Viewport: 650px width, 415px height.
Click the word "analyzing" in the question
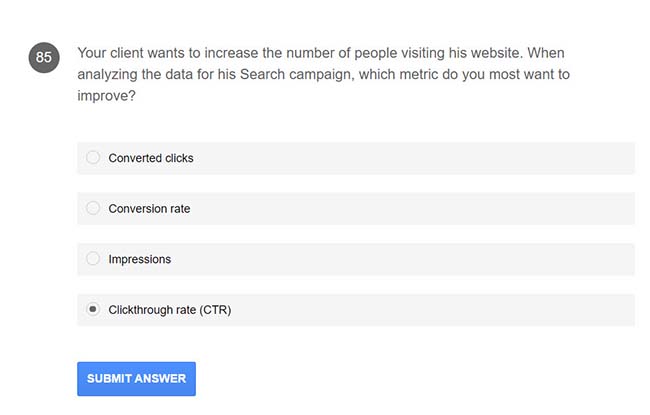coord(106,75)
